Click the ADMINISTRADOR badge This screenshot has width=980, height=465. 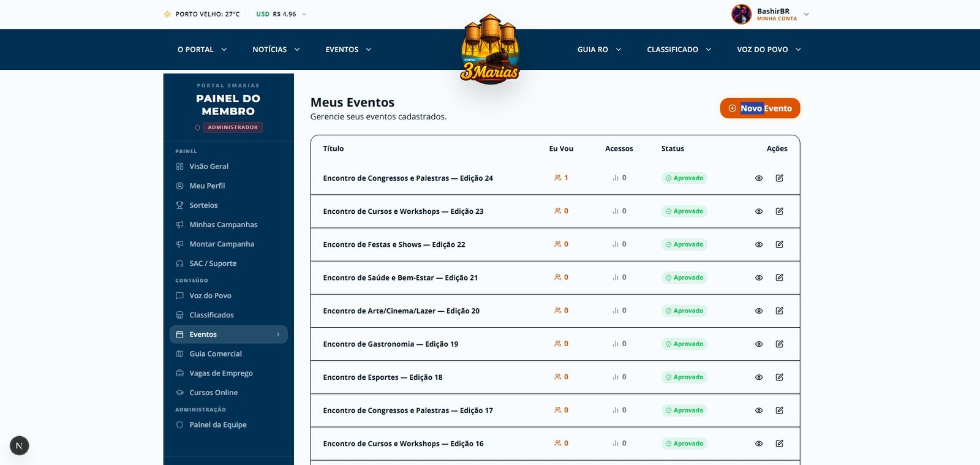[x=233, y=127]
